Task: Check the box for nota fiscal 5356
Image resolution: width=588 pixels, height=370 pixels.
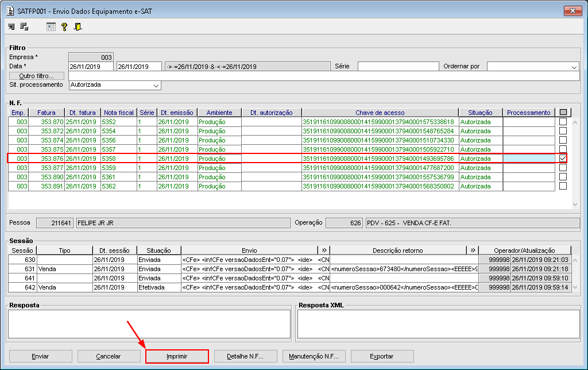Action: tap(563, 140)
